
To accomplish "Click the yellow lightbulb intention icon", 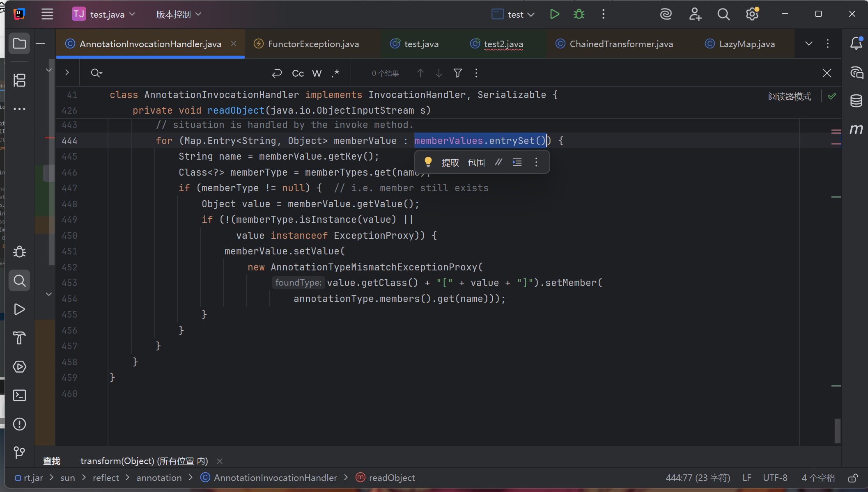I will [x=428, y=162].
